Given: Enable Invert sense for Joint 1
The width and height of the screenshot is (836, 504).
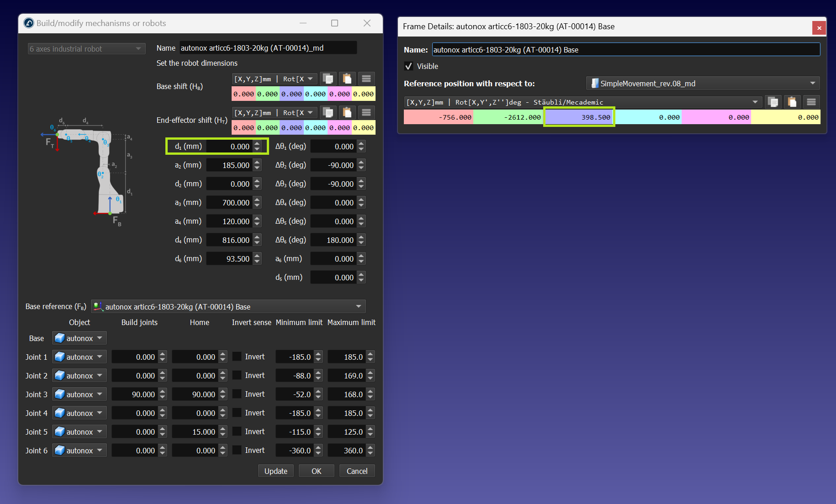Looking at the screenshot, I should 237,357.
